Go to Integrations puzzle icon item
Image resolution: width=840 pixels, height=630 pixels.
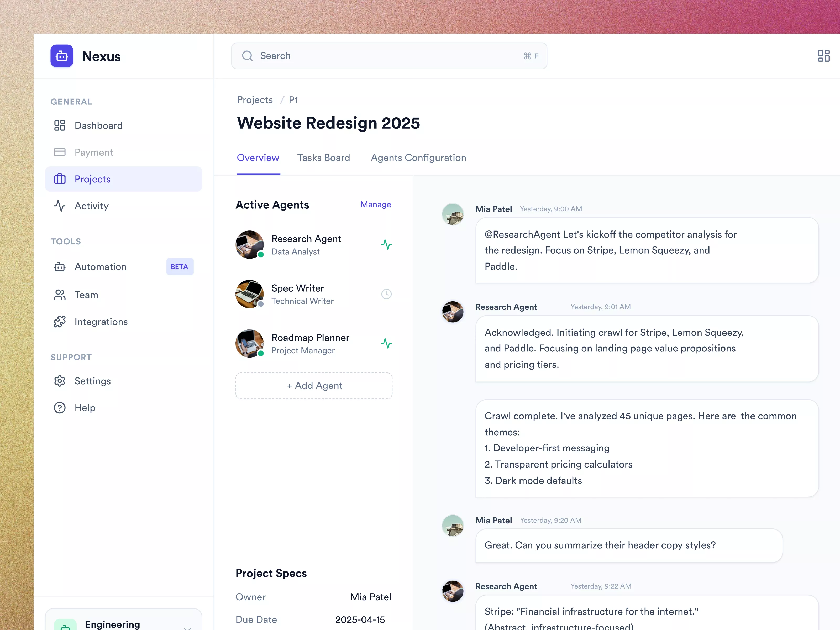(101, 322)
